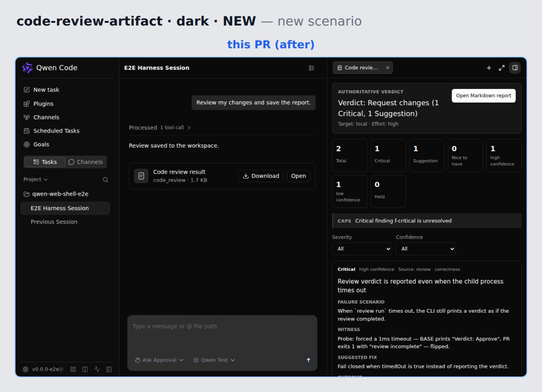542x392 pixels.
Task: Toggle the right side panel icon
Action: click(x=515, y=68)
